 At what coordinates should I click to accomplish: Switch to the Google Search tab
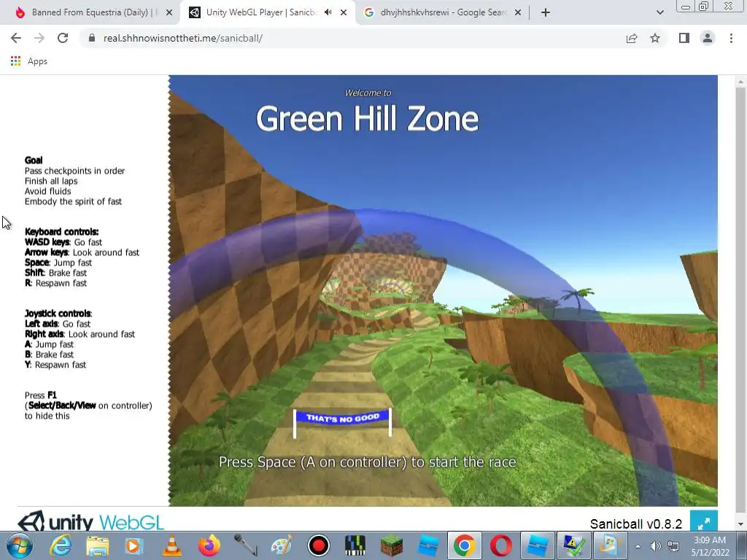pos(444,12)
